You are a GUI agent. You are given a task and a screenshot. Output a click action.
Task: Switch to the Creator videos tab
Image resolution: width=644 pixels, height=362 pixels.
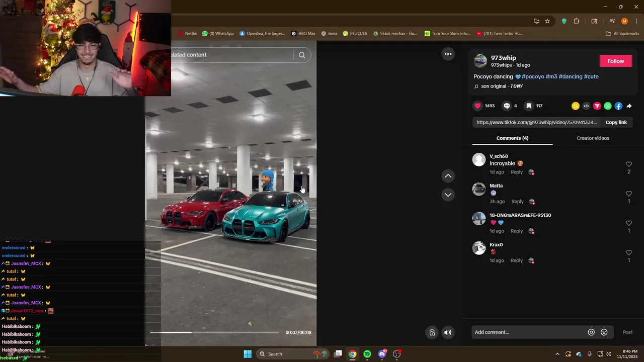593,138
